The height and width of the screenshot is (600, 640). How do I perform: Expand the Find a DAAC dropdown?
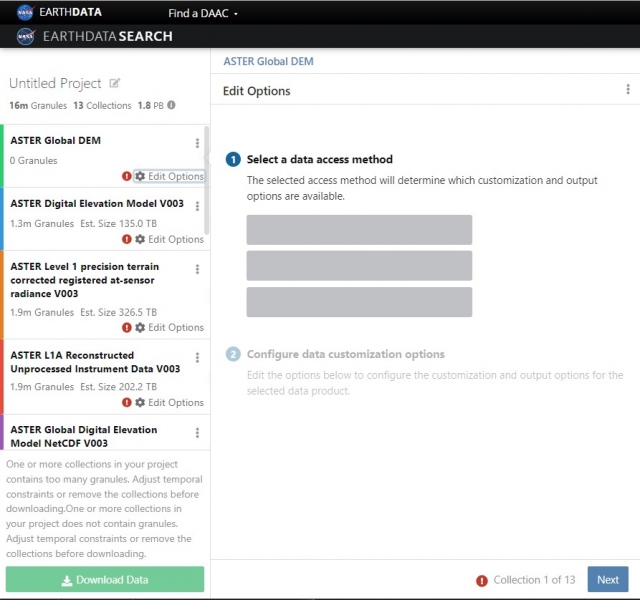coord(210,15)
